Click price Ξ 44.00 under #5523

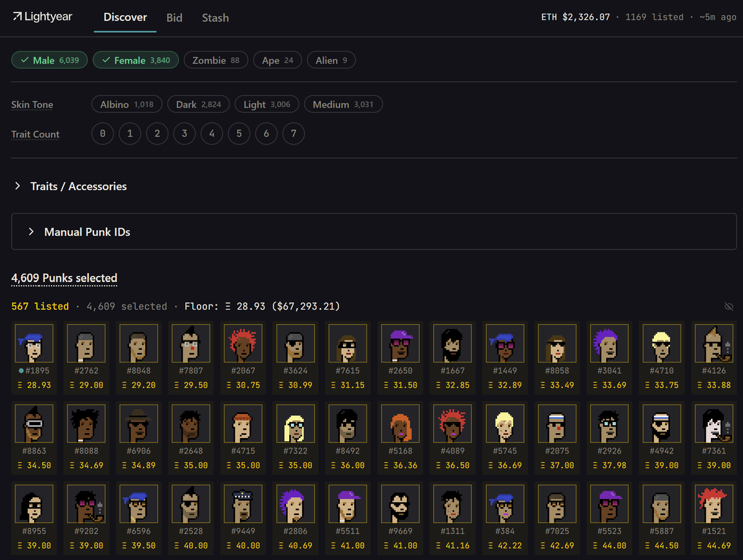click(x=609, y=546)
